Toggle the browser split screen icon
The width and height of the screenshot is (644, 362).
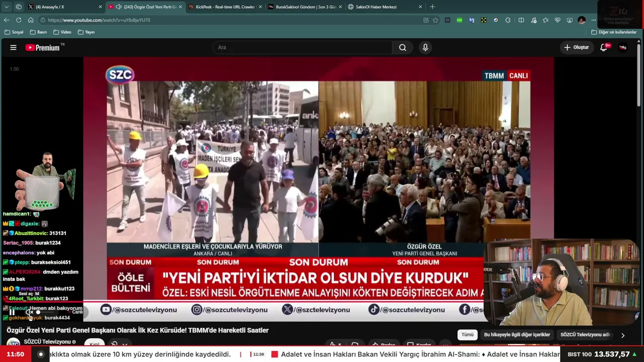[x=521, y=20]
